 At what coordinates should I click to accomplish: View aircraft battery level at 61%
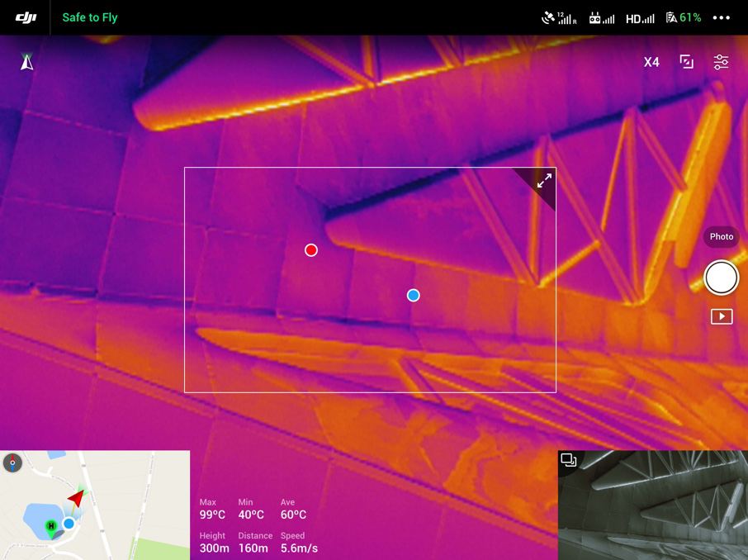pyautogui.click(x=684, y=17)
